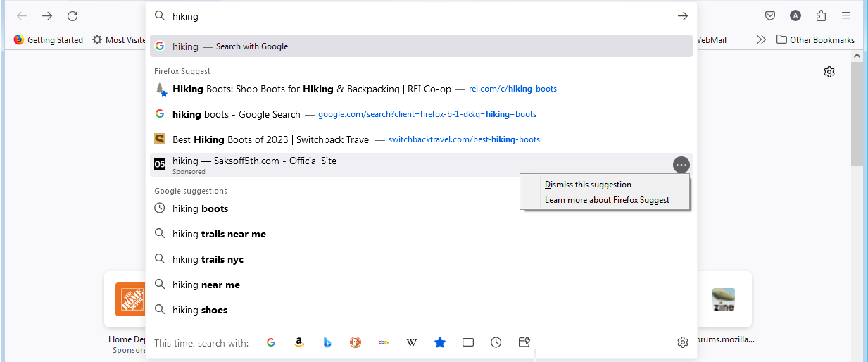Screen dimensions: 868x362
Task: Open REI Co-op Hiking Boots suggestion
Action: (421, 89)
